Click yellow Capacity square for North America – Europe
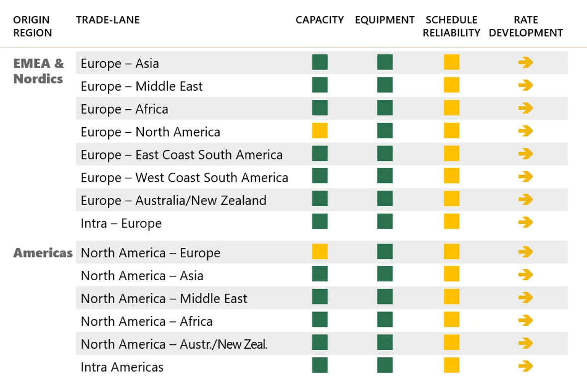 320,252
